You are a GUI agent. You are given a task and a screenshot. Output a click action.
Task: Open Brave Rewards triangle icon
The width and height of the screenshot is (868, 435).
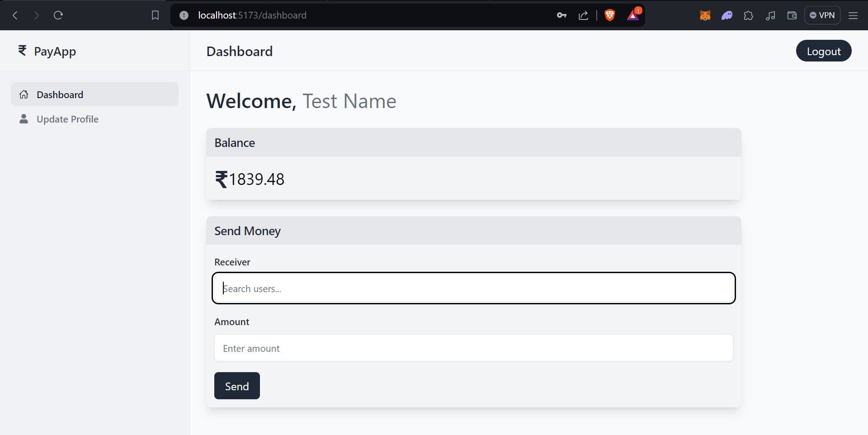pos(633,15)
